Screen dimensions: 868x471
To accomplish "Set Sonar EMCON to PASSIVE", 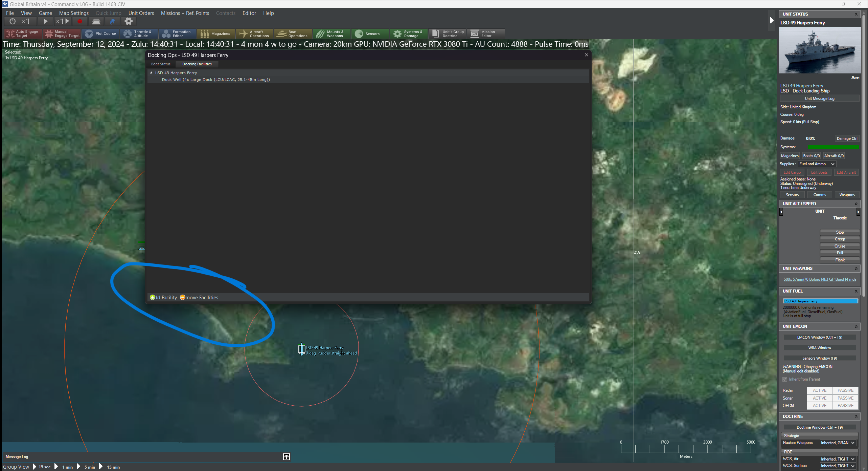I will coord(846,398).
